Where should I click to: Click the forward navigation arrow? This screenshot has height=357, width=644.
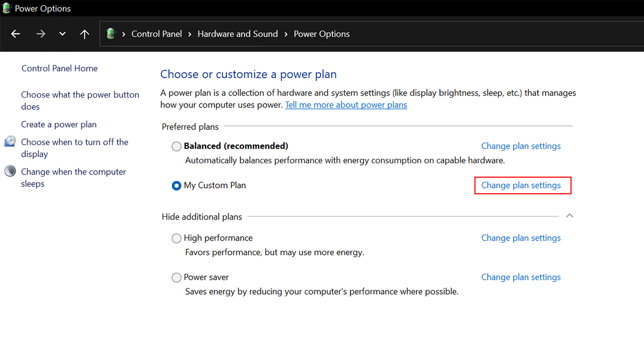point(41,34)
